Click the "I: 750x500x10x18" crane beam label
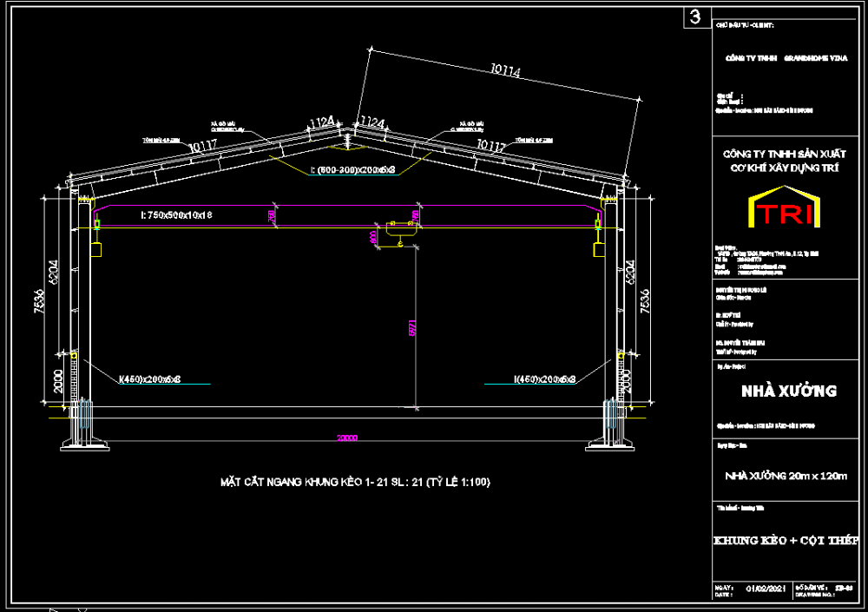This screenshot has width=868, height=612. [x=176, y=215]
